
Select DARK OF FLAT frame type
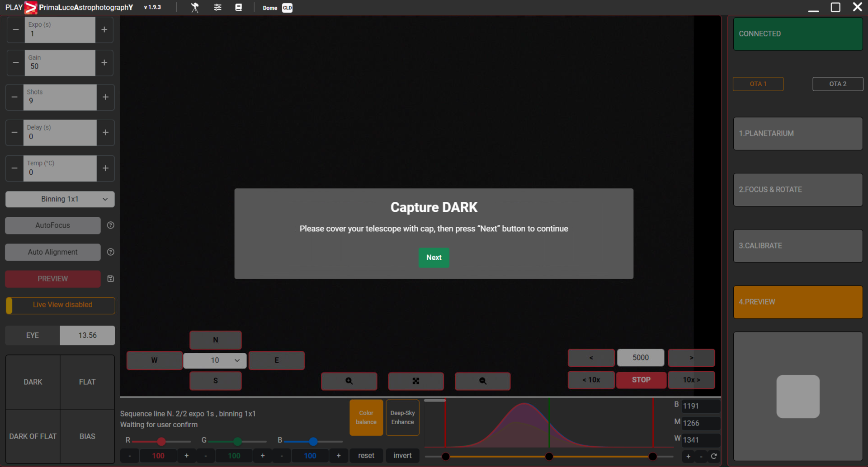pyautogui.click(x=33, y=436)
